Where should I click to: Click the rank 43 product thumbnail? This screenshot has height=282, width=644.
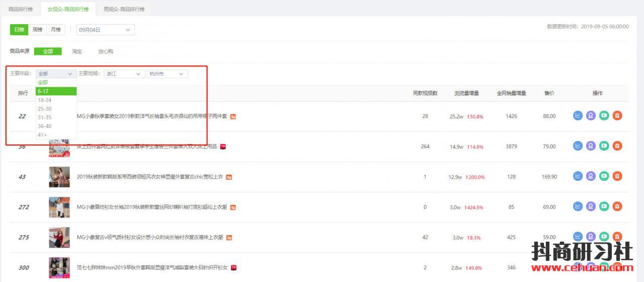point(59,177)
